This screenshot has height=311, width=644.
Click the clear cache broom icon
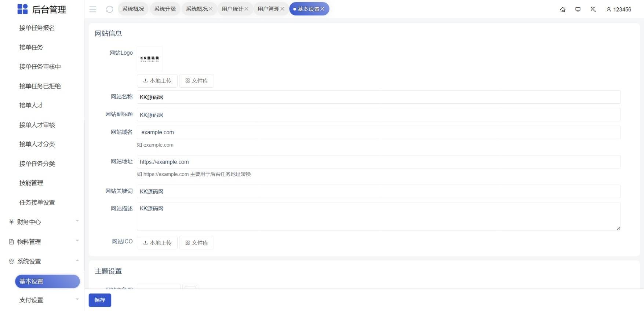point(593,10)
